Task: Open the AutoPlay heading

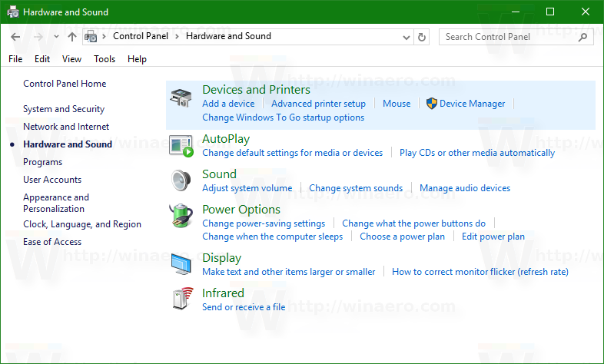Action: point(226,139)
